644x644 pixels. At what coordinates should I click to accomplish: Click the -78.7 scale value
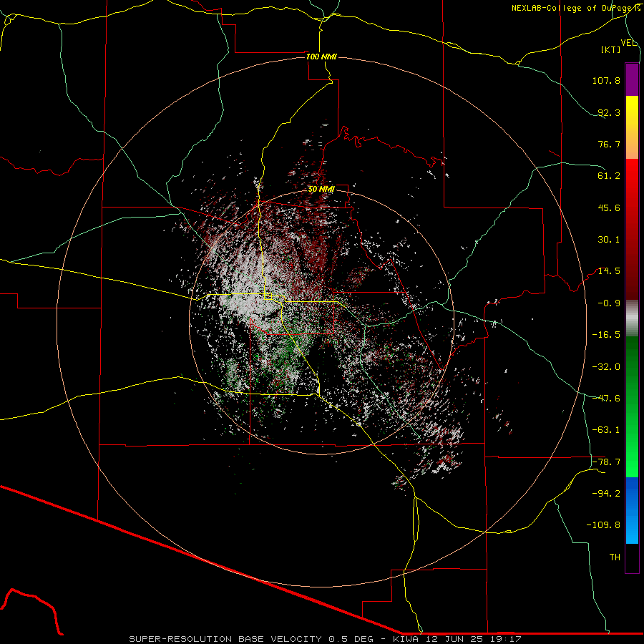pos(606,462)
